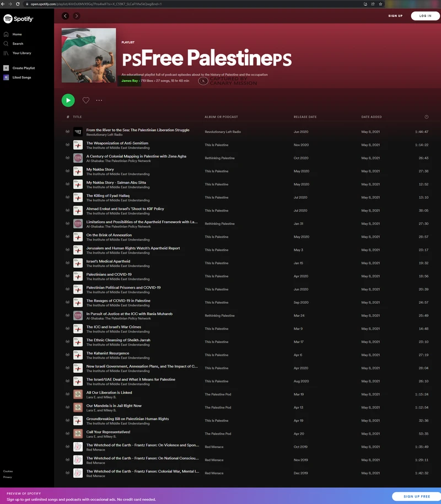Click the Sign Up Free button
Screen dimensions: 441x504
pos(417,497)
